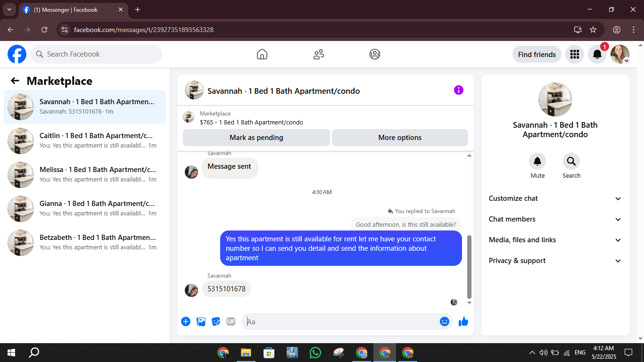Open the volume control in system tray

click(543, 353)
